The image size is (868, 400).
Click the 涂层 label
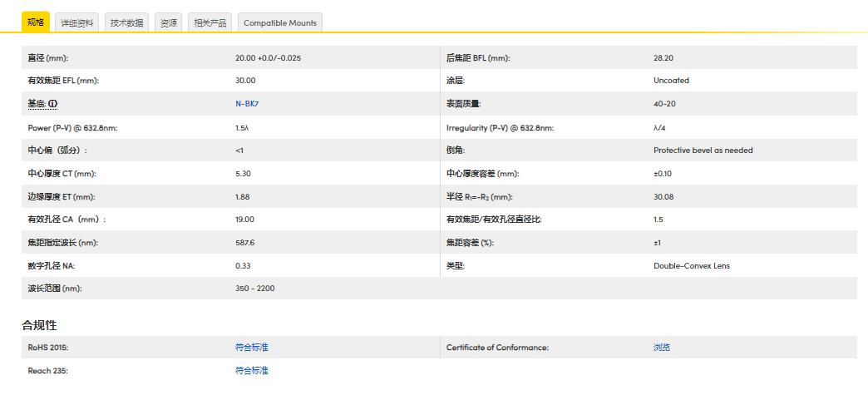[x=456, y=81]
